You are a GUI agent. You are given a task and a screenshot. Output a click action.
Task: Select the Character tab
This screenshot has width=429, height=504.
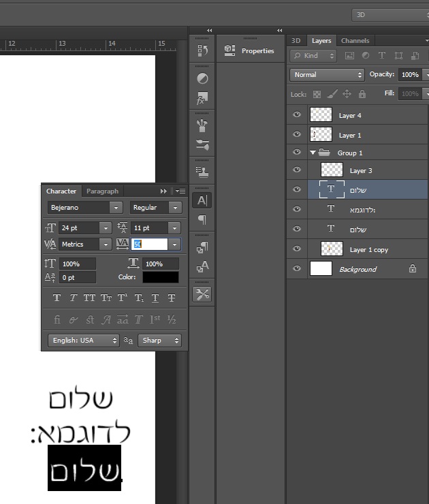point(61,191)
